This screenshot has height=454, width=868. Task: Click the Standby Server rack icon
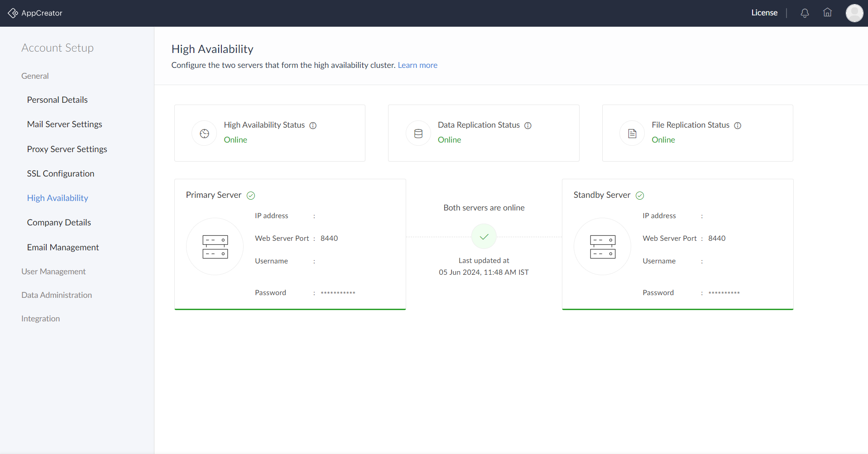[x=602, y=247]
